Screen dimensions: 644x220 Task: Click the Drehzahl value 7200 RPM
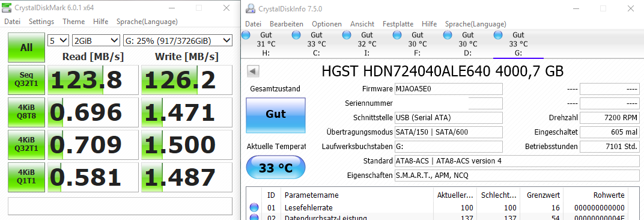tap(610, 118)
